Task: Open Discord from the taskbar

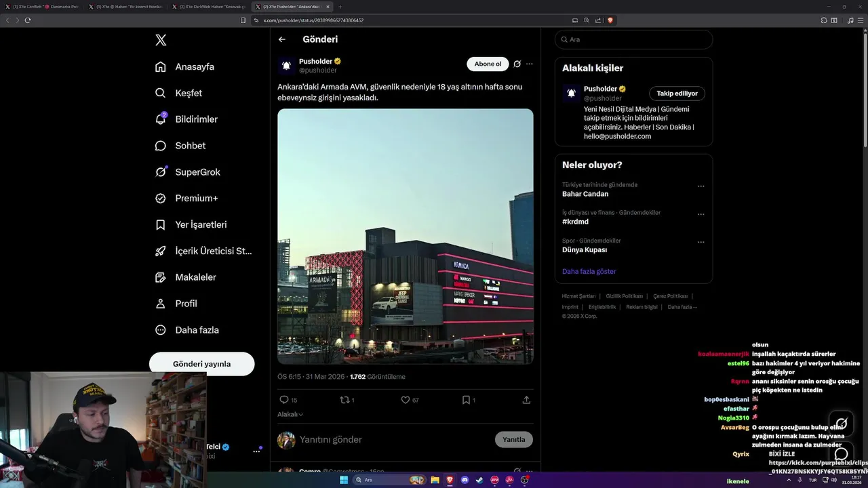Action: (465, 480)
